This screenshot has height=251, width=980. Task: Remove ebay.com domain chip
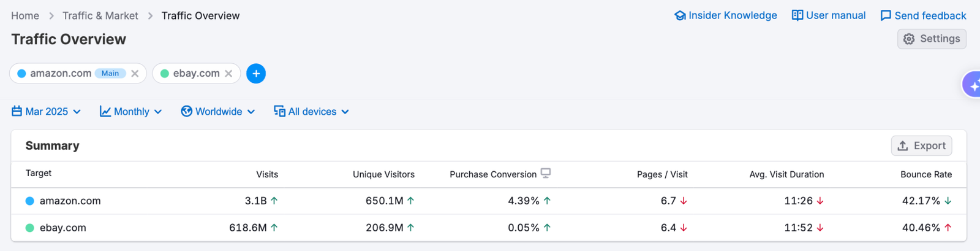tap(228, 74)
